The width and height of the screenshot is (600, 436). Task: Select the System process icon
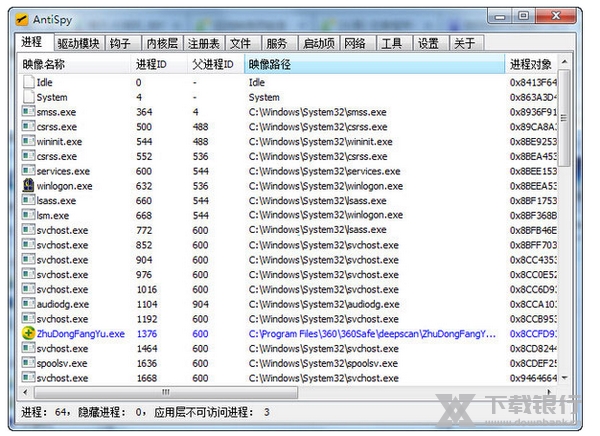pos(29,97)
